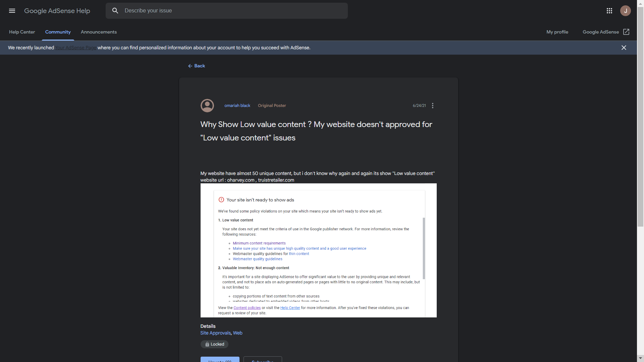Click the Google AdSense Help title

pyautogui.click(x=57, y=11)
